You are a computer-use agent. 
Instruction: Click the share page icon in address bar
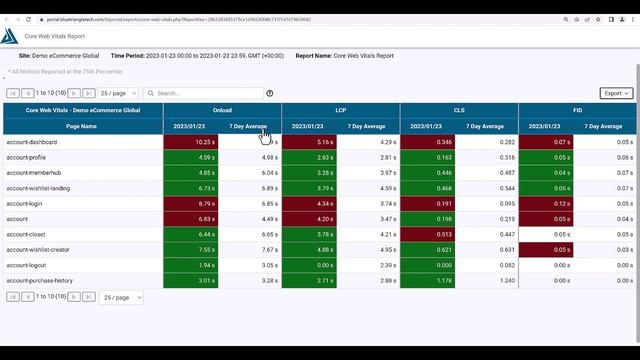point(587,19)
